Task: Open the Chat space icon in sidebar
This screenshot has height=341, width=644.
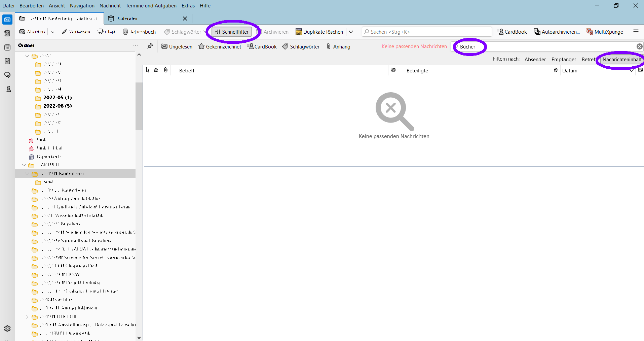Action: (7, 75)
